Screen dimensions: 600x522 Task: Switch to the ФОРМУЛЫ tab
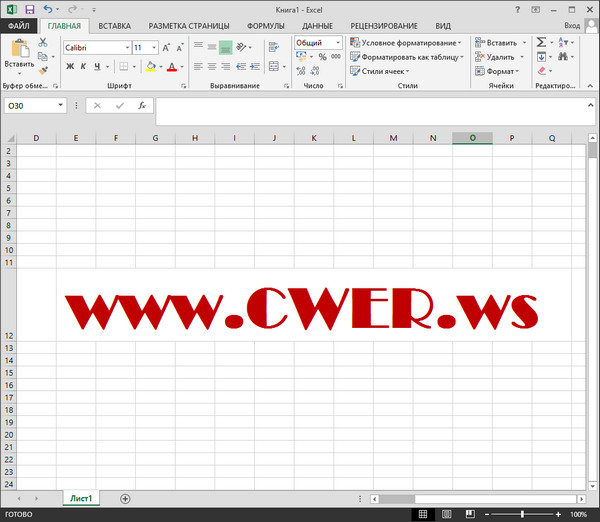[267, 25]
